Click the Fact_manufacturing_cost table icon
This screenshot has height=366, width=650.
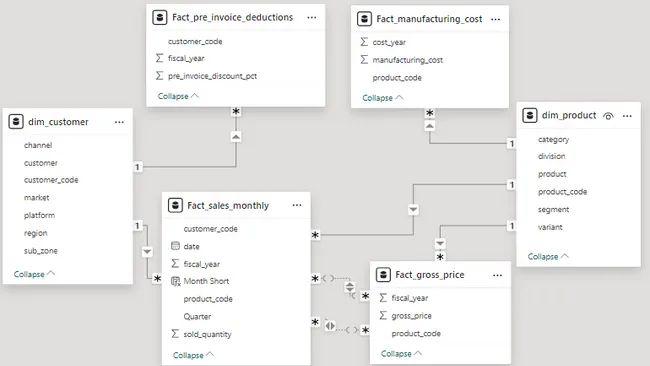(x=364, y=19)
